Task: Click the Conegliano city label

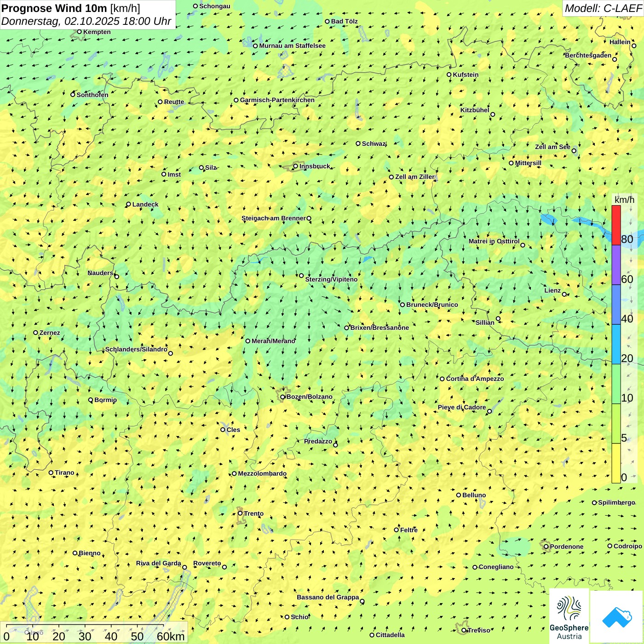Action: click(496, 567)
